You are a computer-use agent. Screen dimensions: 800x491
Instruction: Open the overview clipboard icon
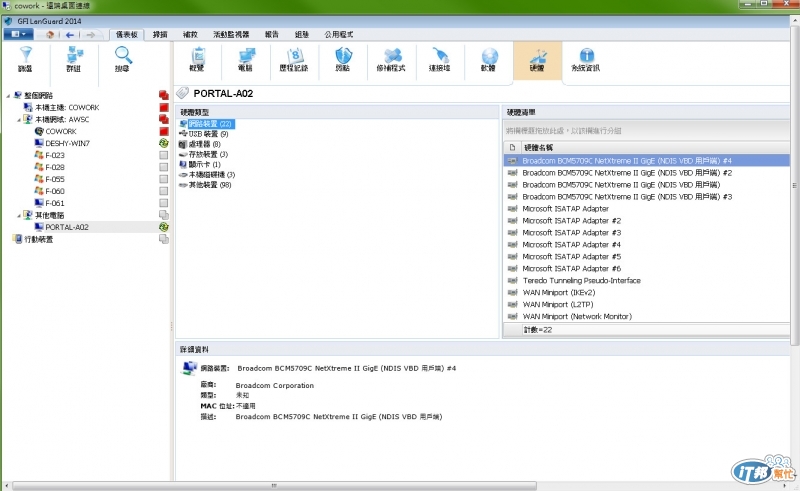[x=197, y=56]
